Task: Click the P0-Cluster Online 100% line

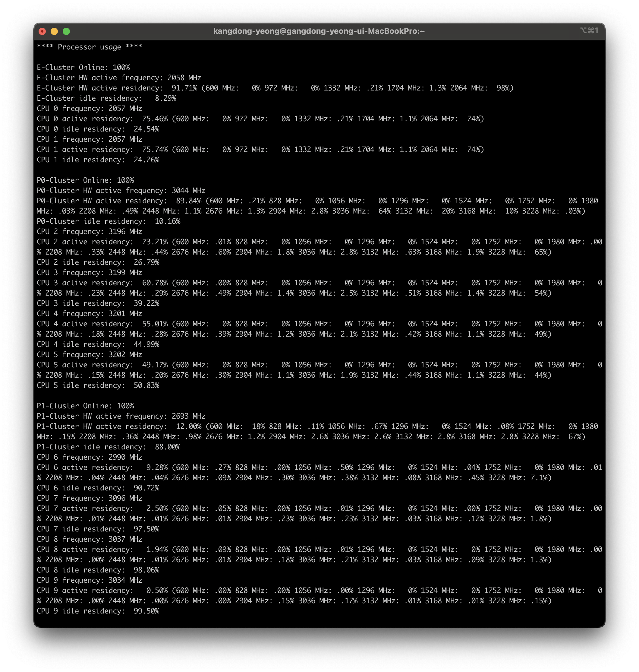Action: (85, 180)
